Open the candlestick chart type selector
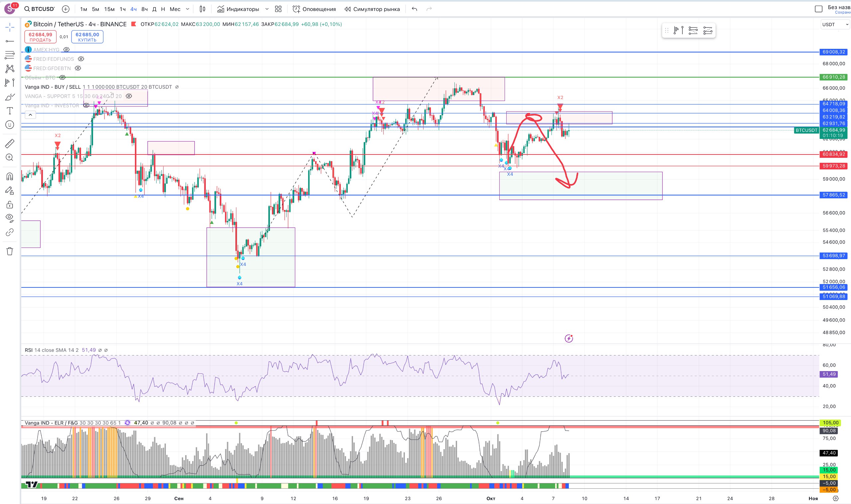Image resolution: width=851 pixels, height=504 pixels. pyautogui.click(x=202, y=9)
